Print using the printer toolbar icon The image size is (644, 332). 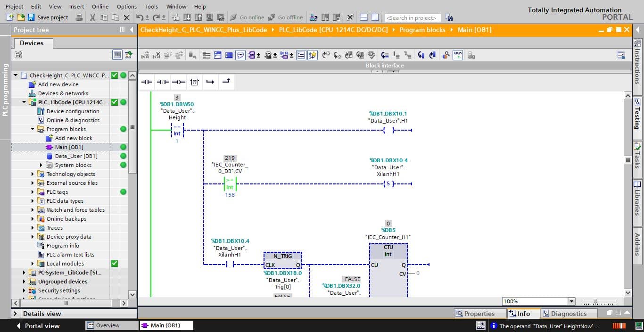coord(79,17)
